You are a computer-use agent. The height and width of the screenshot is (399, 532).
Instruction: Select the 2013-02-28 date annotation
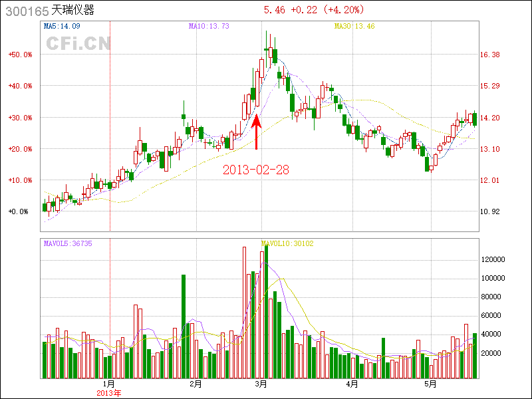point(256,170)
